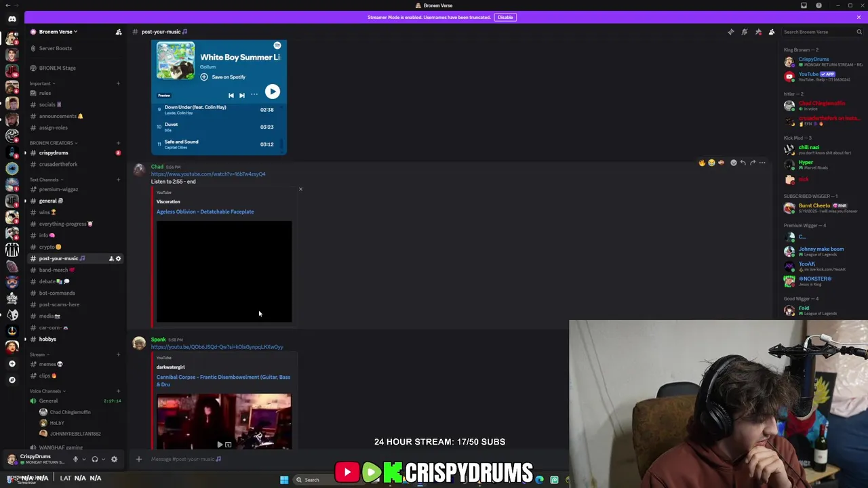
Task: Skip to previous track in Spotify embed
Action: (x=231, y=95)
